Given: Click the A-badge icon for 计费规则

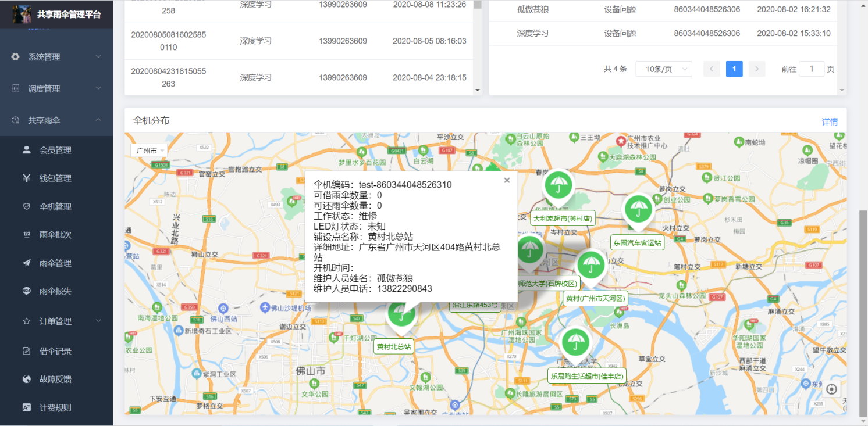Looking at the screenshot, I should tap(26, 407).
